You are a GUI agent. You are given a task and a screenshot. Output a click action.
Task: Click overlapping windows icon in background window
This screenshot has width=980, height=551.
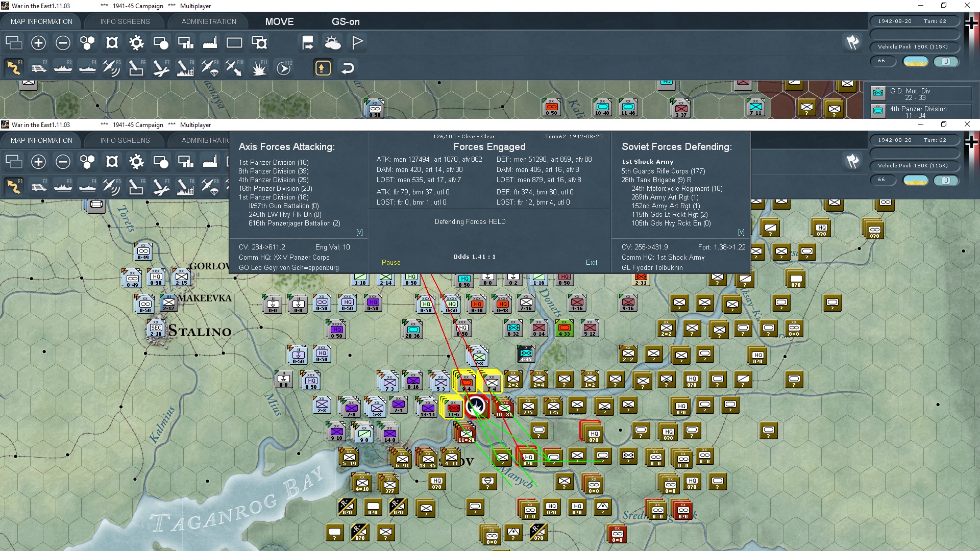pos(14,43)
